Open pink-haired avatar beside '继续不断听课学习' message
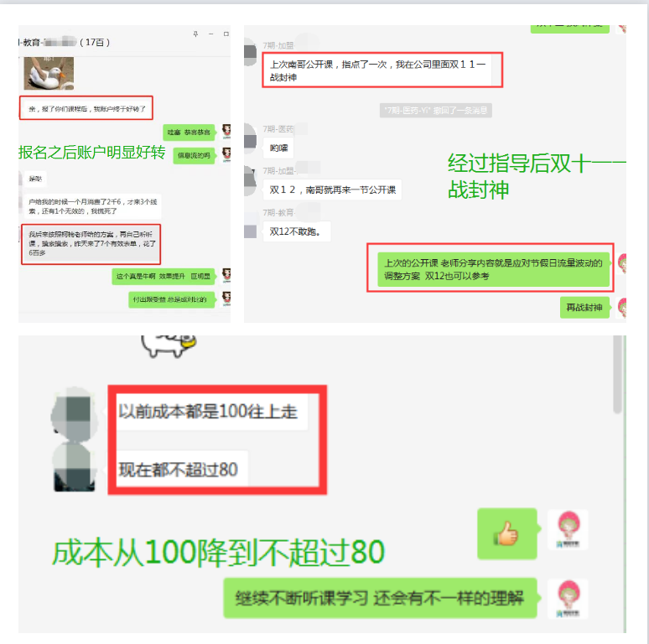 [x=568, y=599]
